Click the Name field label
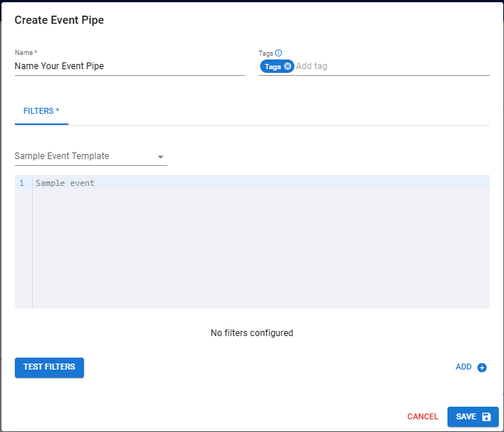This screenshot has width=504, height=432. click(x=26, y=53)
